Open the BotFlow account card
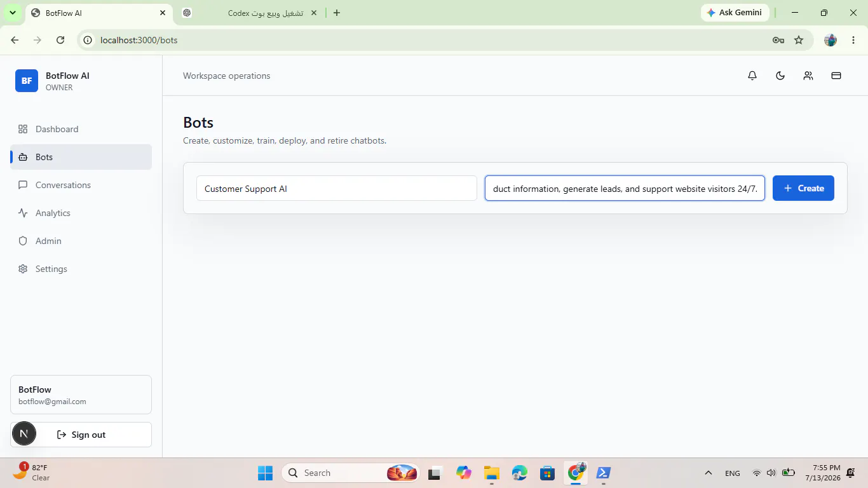This screenshot has width=868, height=488. (x=81, y=395)
